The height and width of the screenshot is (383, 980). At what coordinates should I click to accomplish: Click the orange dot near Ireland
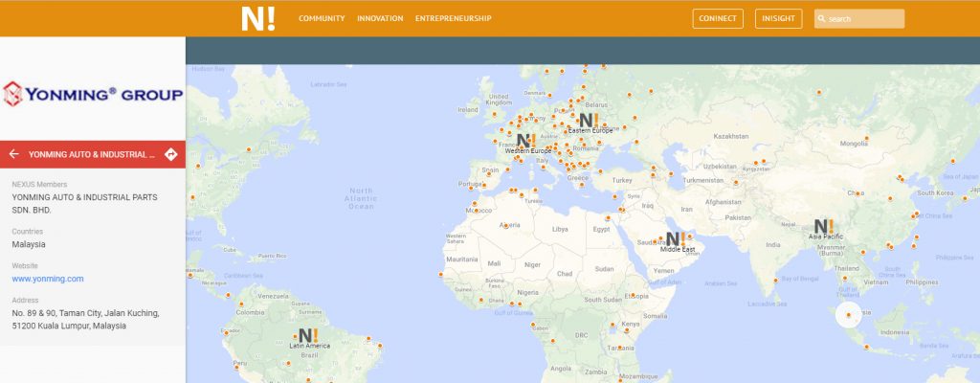494,114
